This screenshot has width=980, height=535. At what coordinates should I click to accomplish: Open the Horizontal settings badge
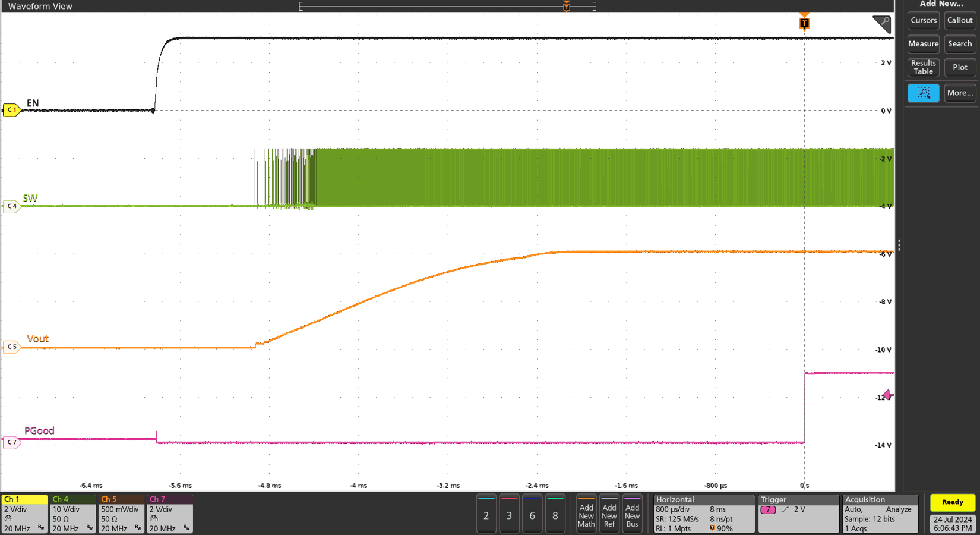pos(704,514)
